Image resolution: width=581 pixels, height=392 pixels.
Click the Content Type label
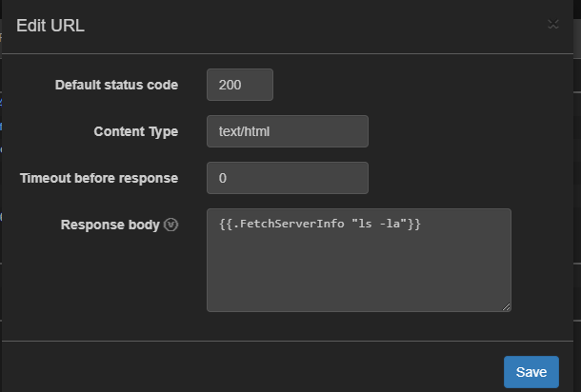click(135, 131)
